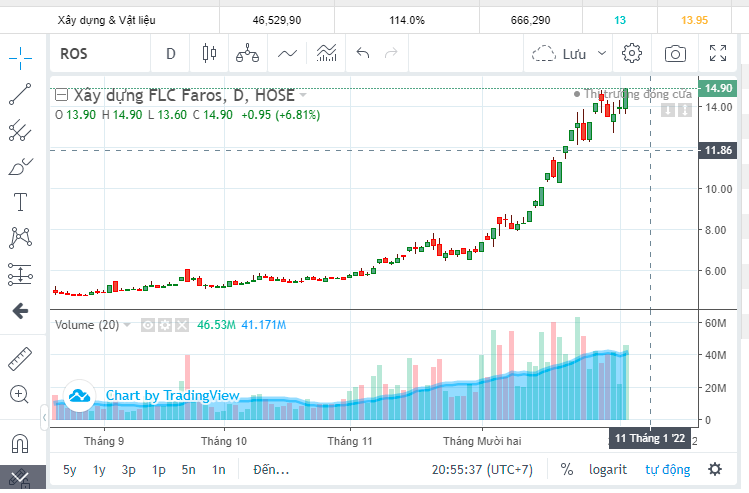Remove the Volume indicator
The height and width of the screenshot is (493, 749).
click(182, 325)
